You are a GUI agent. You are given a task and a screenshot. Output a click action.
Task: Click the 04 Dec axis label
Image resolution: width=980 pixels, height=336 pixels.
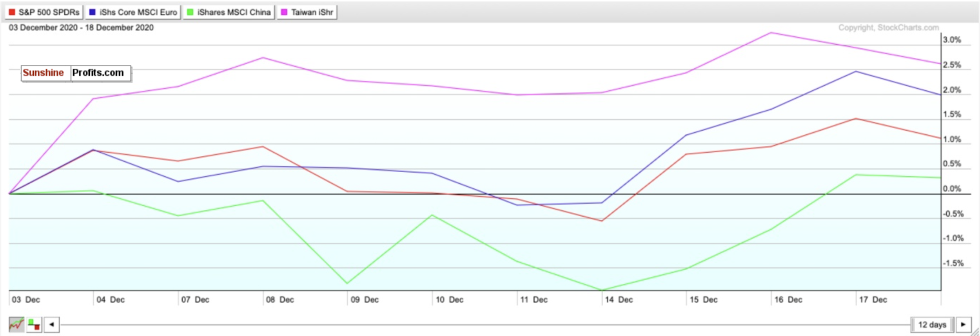click(111, 299)
